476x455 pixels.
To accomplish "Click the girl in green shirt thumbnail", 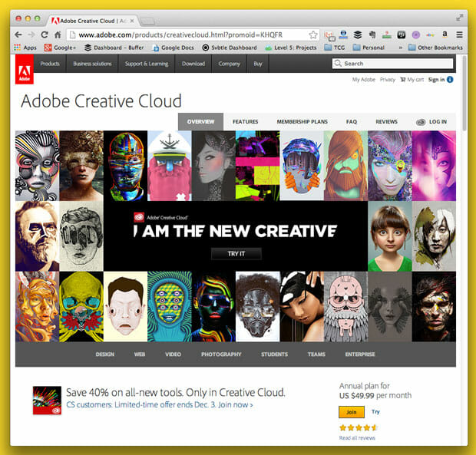I will (x=390, y=236).
